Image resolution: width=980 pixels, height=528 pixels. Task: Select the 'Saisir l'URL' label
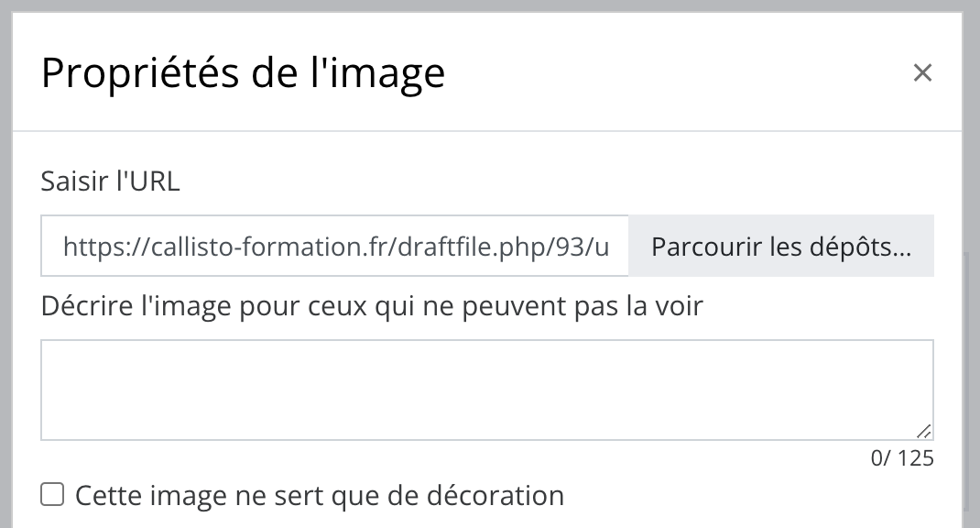(x=109, y=181)
